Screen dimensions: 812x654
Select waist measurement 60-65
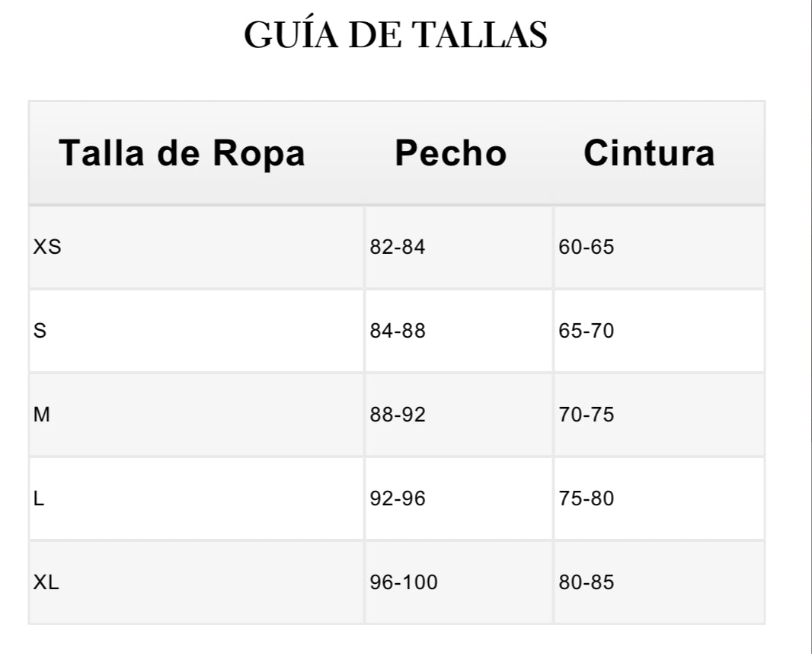click(x=586, y=248)
